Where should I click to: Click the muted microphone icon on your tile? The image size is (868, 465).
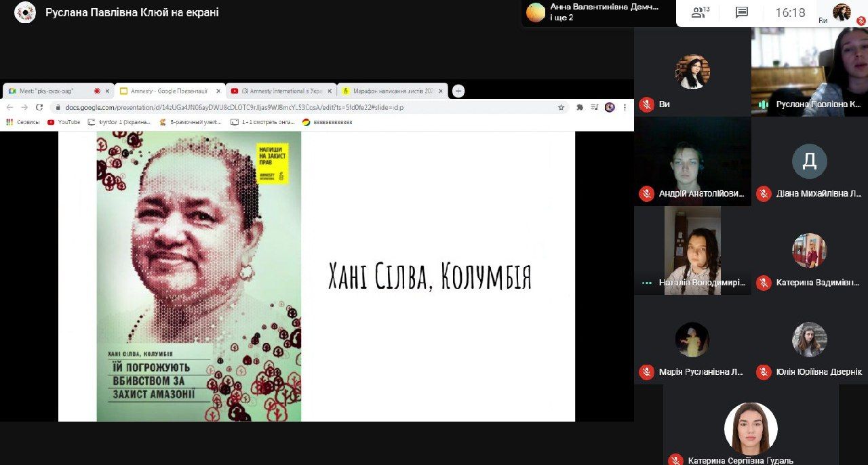(646, 104)
